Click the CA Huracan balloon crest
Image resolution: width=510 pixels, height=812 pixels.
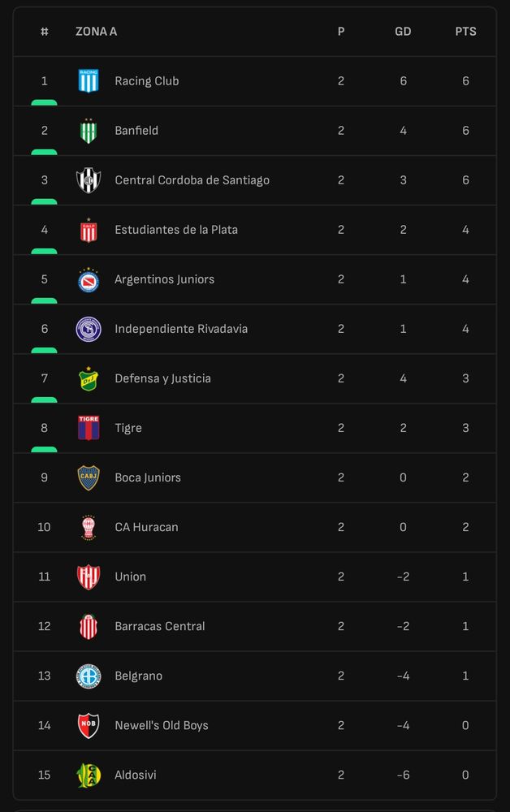(89, 527)
